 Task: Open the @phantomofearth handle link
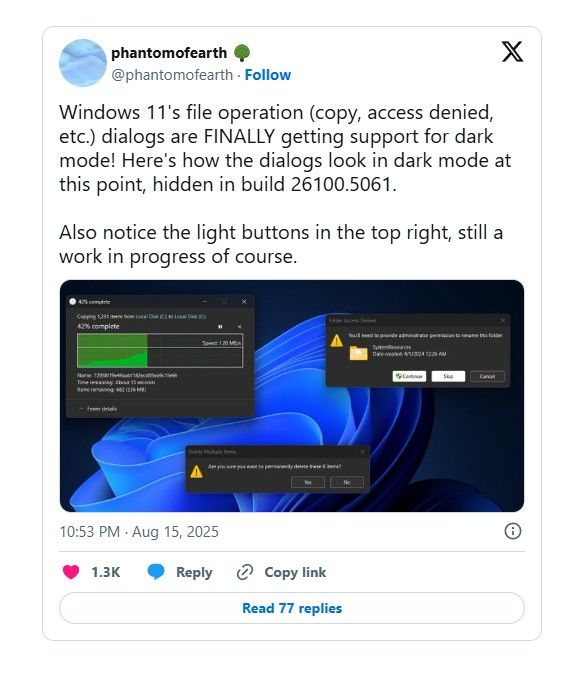[x=172, y=75]
